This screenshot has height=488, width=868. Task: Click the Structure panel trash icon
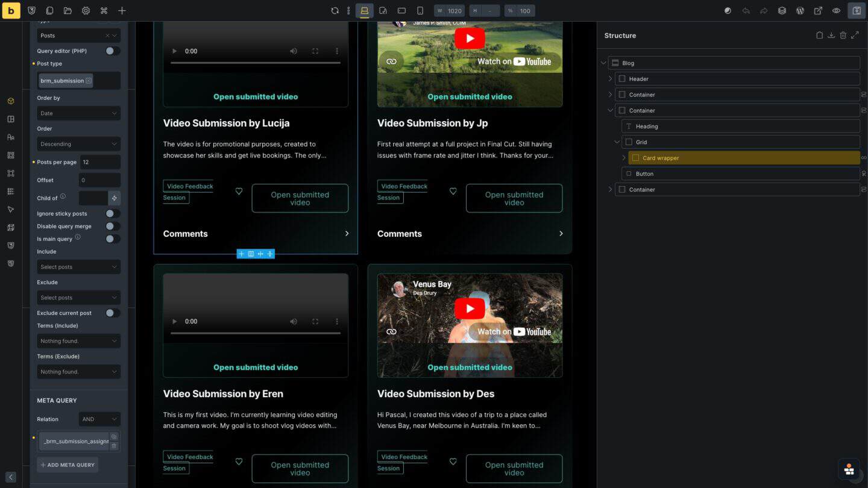[843, 36]
